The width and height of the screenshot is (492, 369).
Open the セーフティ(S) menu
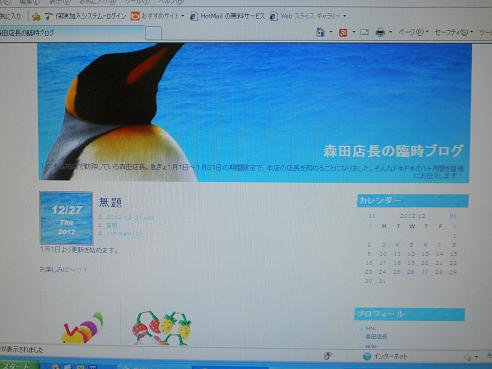coord(454,32)
